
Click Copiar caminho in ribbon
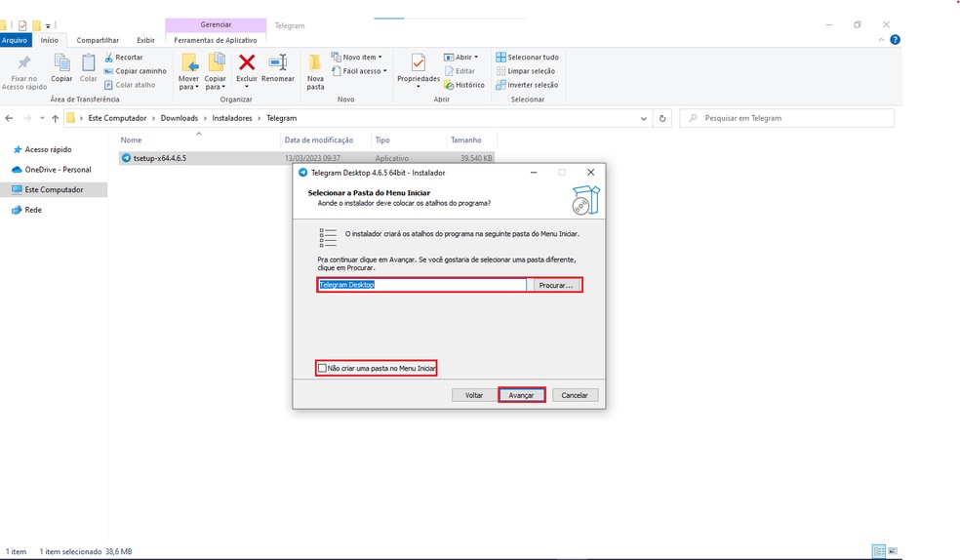[135, 71]
